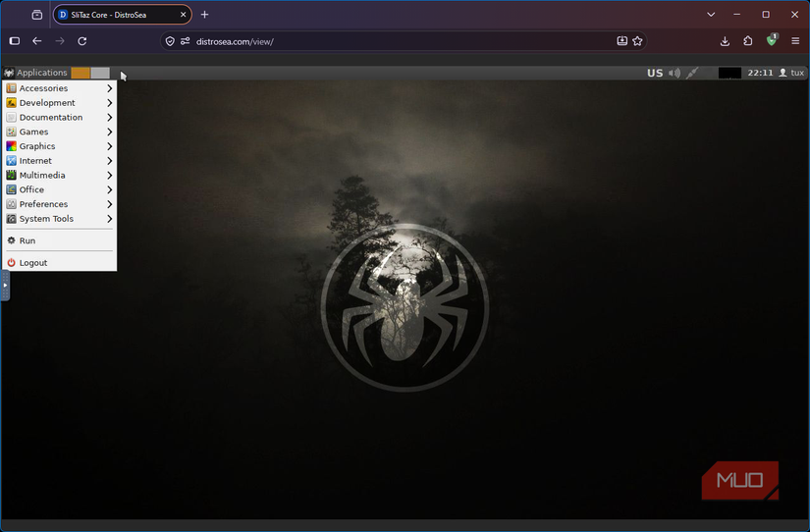Screen dimensions: 810x532
Task: Expand the Development submenu arrow
Action: point(110,103)
